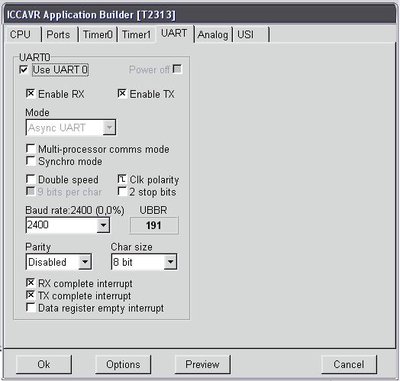This screenshot has width=400, height=381.
Task: Switch to the CPU tab
Action: pos(21,34)
